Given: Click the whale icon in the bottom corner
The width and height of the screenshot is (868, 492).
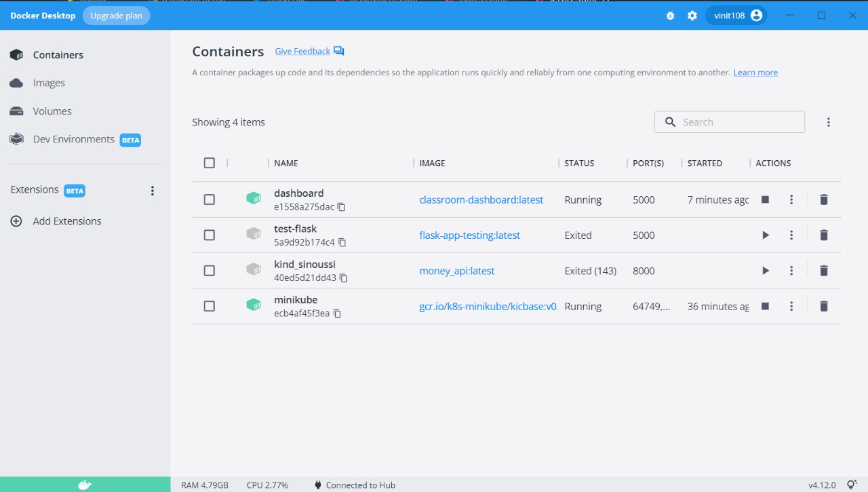Looking at the screenshot, I should 84,484.
